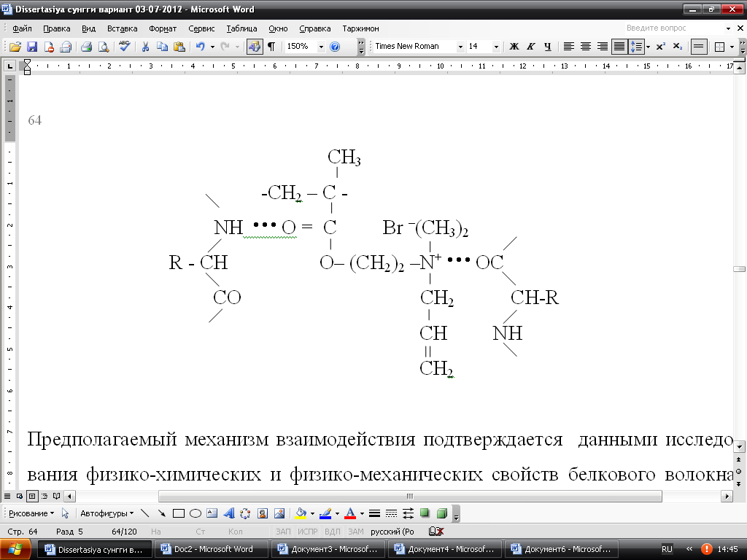The image size is (747, 560).
Task: Select the Rectangle drawing tool
Action: click(x=179, y=513)
